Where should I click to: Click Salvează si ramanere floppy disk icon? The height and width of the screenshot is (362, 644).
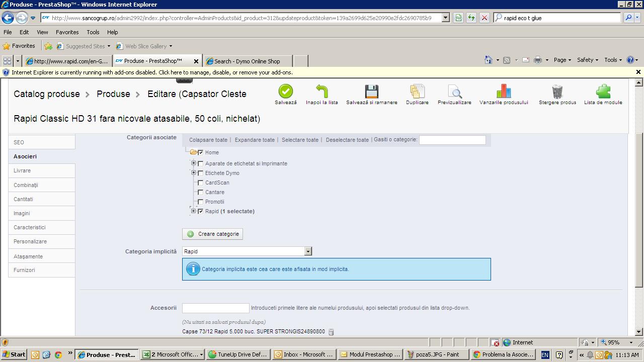[372, 92]
